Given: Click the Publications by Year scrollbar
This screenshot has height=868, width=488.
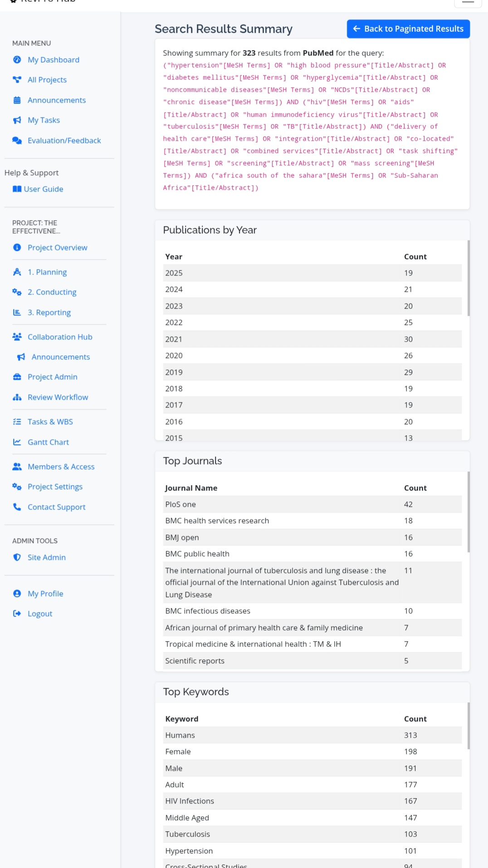Looking at the screenshot, I should click(468, 278).
